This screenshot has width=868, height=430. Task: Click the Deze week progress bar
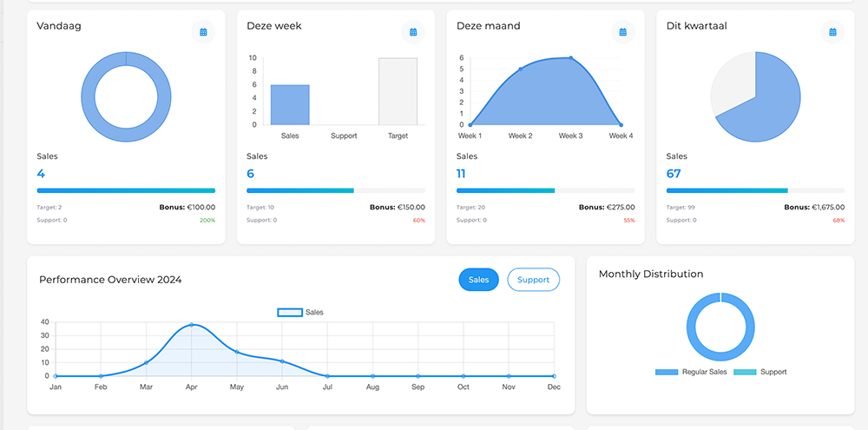pyautogui.click(x=336, y=190)
